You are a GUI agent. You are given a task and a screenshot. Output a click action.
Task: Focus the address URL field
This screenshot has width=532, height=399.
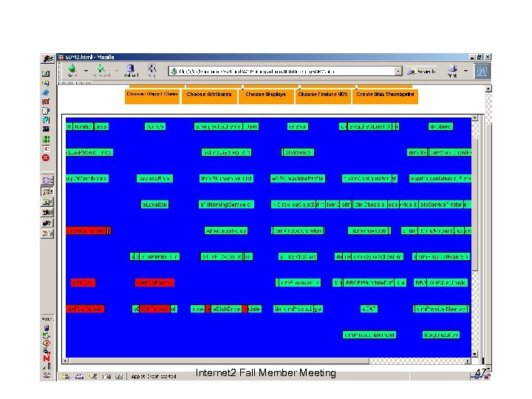285,71
